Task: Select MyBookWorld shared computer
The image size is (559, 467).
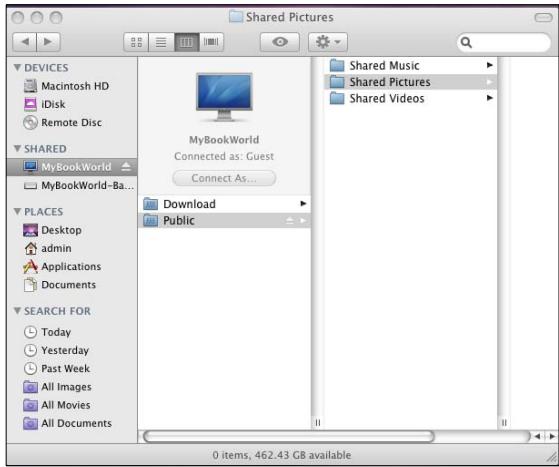Action: [72, 167]
